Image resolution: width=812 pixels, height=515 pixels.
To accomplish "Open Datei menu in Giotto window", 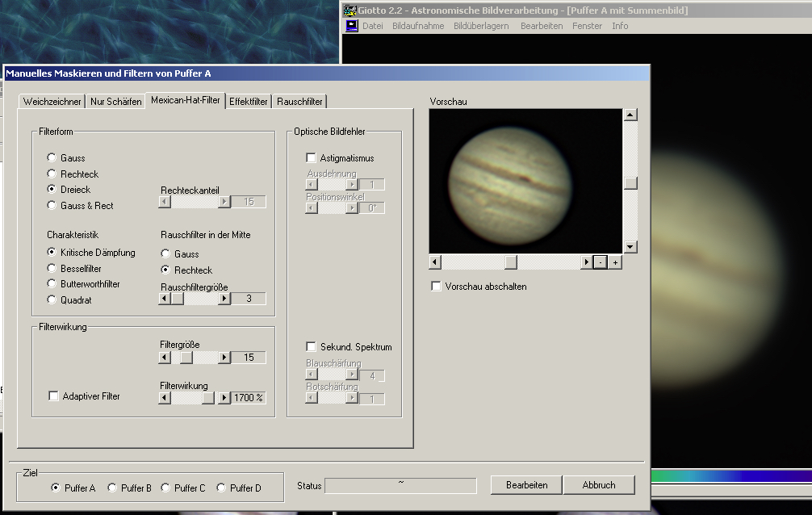I will click(x=372, y=26).
